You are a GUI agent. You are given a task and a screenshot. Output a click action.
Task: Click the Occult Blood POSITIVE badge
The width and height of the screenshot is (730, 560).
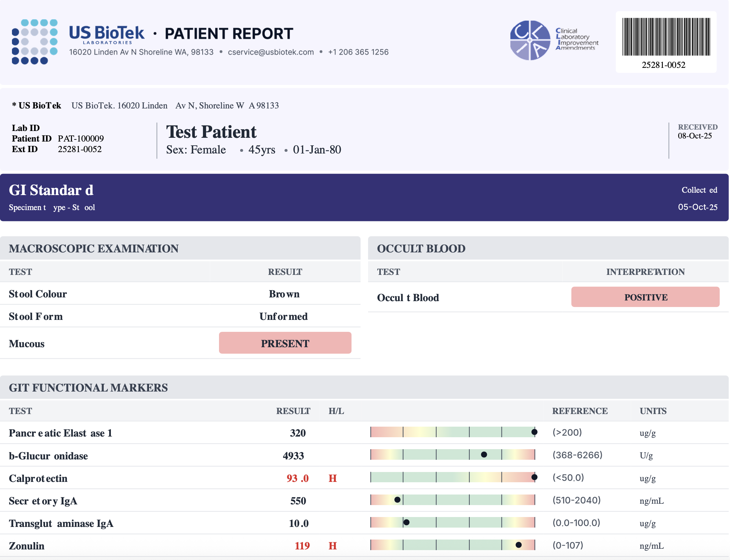(645, 297)
